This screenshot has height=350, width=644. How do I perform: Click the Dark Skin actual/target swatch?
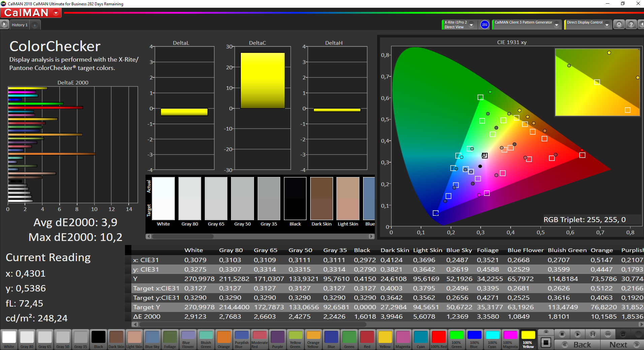coord(321,198)
